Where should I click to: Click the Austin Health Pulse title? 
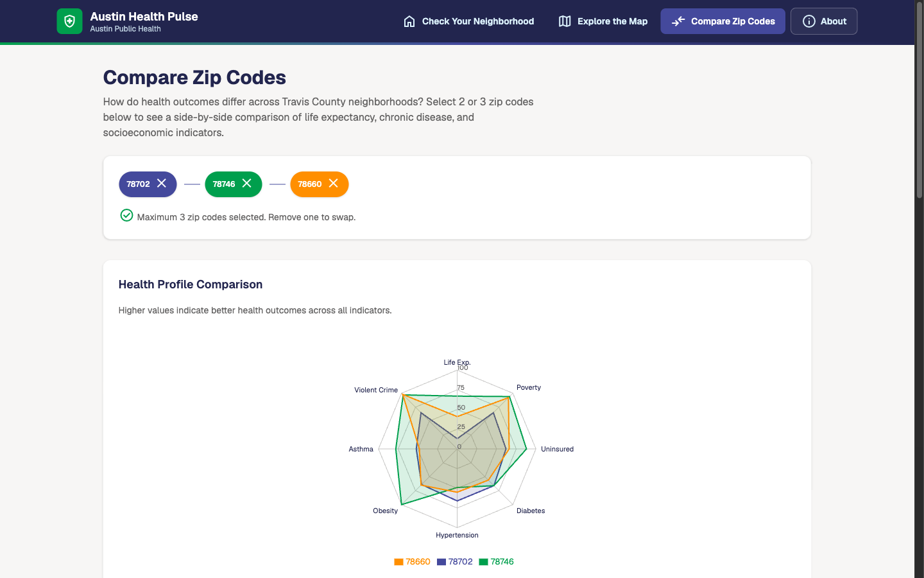144,17
